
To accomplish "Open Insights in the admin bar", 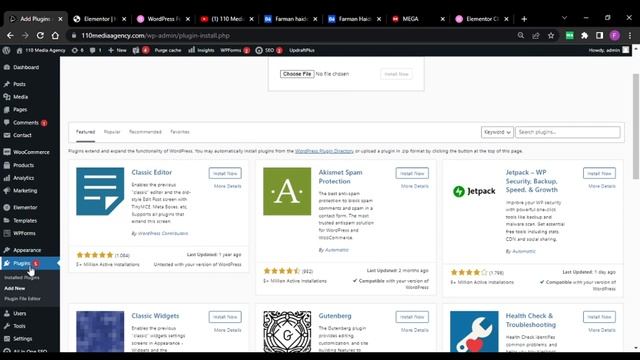I will [x=201, y=50].
